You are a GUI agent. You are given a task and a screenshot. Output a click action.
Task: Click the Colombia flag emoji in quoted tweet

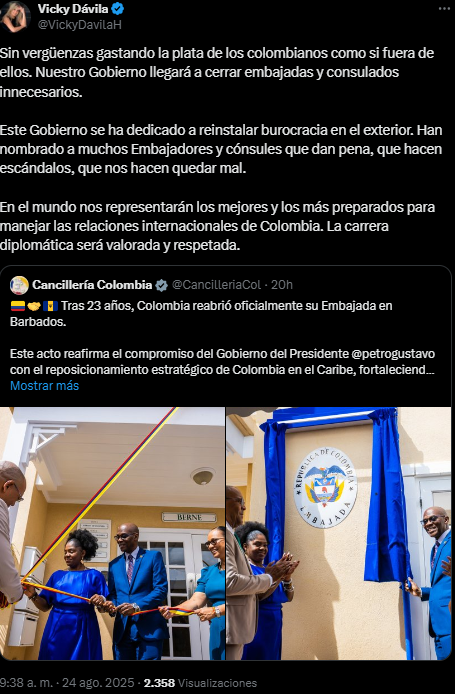(x=18, y=306)
